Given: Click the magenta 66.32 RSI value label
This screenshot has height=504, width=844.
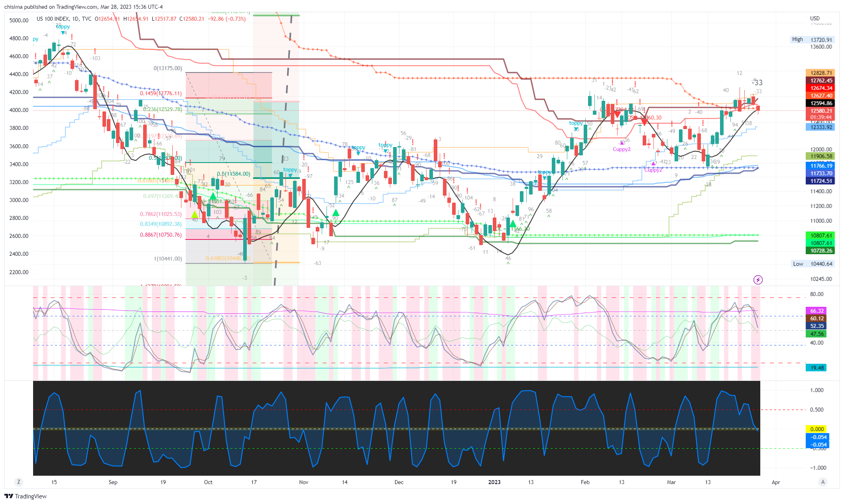Looking at the screenshot, I should 816,311.
